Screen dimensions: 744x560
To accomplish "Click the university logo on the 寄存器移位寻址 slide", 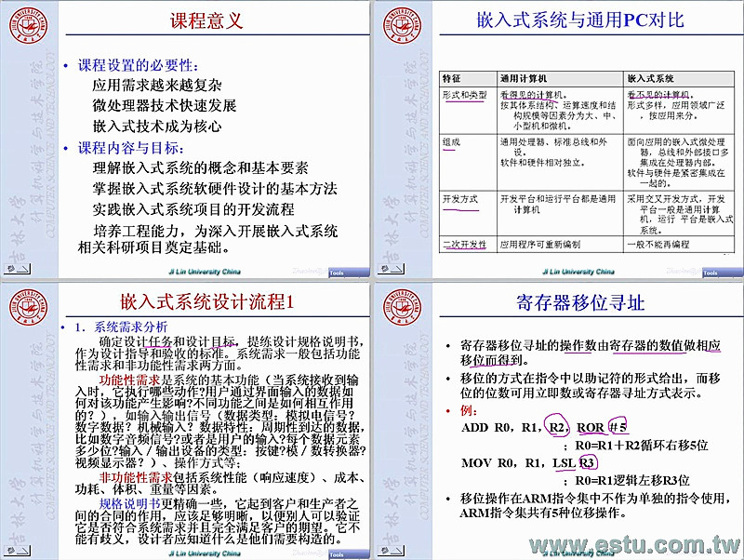I will point(403,307).
